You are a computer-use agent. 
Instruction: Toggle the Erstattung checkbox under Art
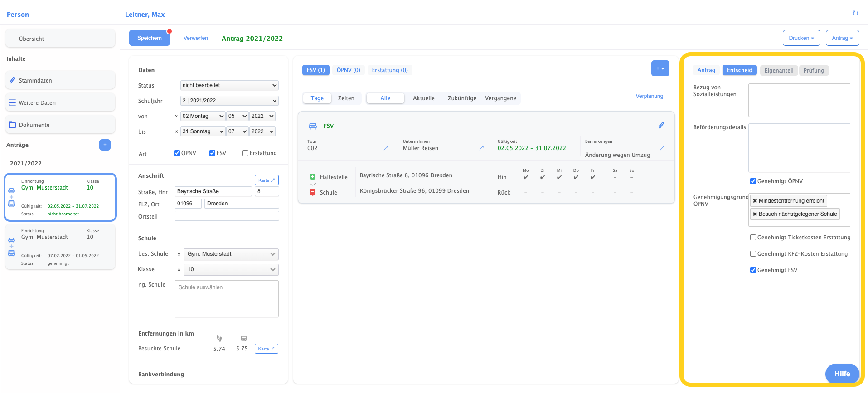245,153
